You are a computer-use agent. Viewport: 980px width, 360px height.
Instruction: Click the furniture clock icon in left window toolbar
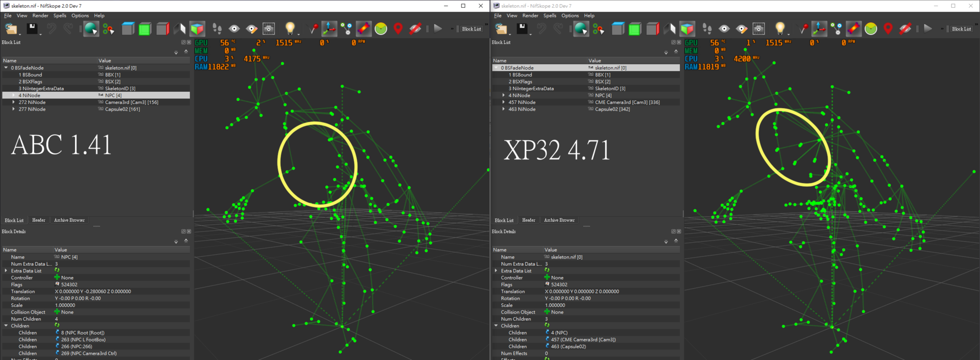click(381, 29)
